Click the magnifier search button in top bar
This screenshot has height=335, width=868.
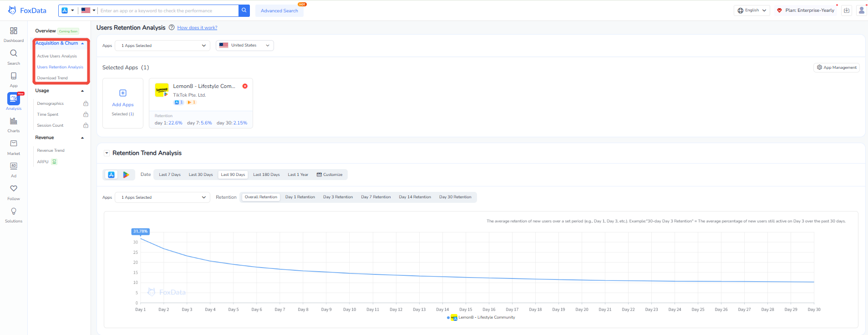click(244, 10)
